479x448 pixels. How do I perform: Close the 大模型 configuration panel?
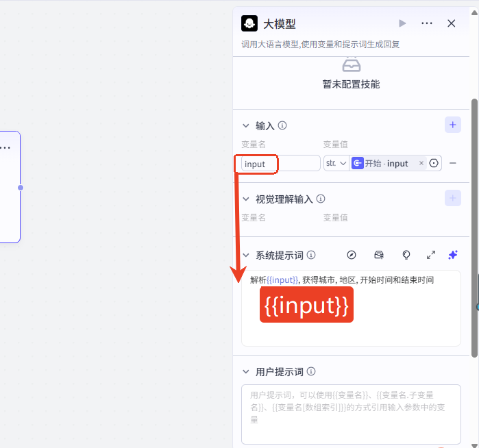click(x=451, y=23)
